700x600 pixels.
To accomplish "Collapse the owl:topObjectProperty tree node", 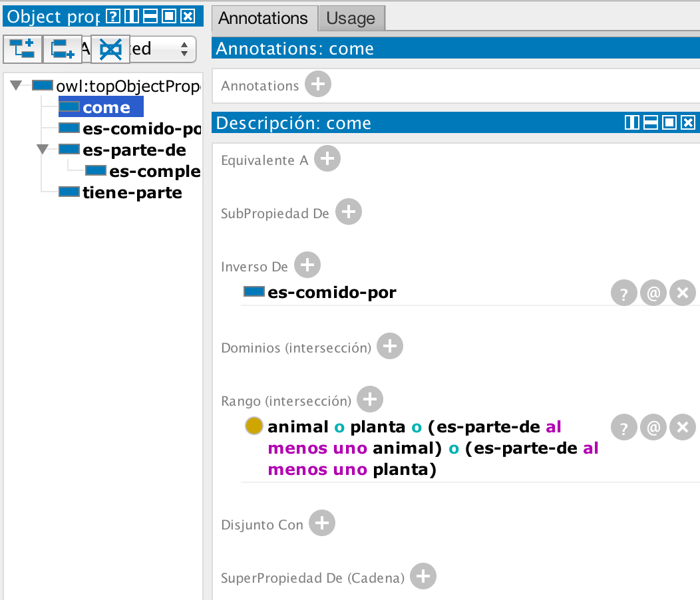I will 16,85.
